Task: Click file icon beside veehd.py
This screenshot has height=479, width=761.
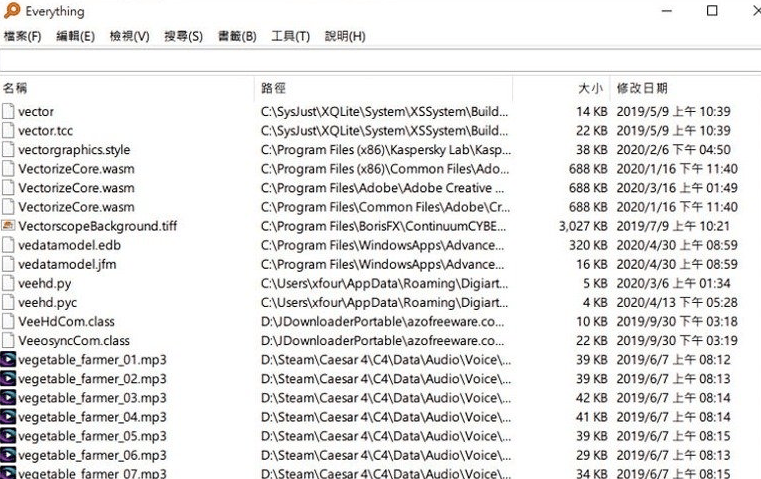Action: pos(8,283)
